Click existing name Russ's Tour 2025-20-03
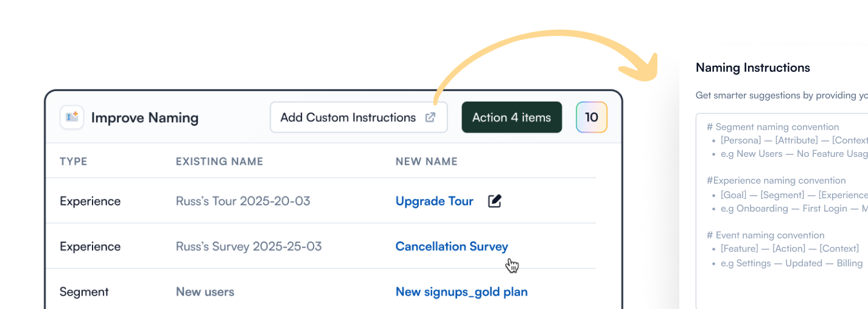 coord(243,201)
